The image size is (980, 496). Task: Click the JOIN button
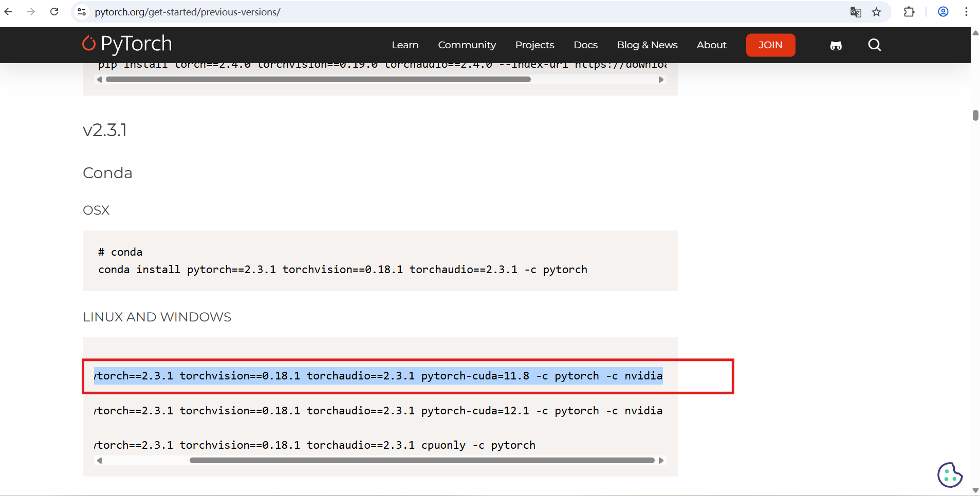771,45
